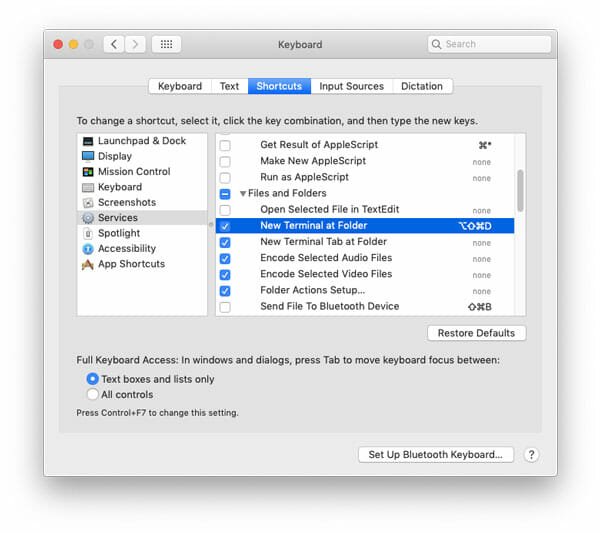Uncheck New Terminal Tab at Folder checkbox
This screenshot has height=533, width=600.
point(225,243)
